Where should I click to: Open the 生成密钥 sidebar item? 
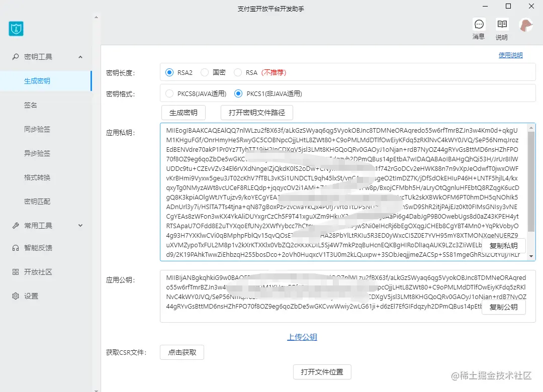(46, 81)
